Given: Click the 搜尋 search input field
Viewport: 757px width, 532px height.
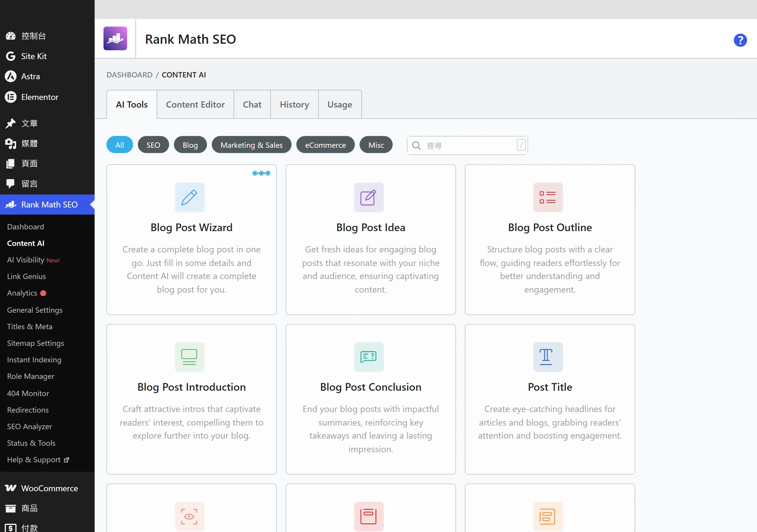Looking at the screenshot, I should [x=468, y=145].
